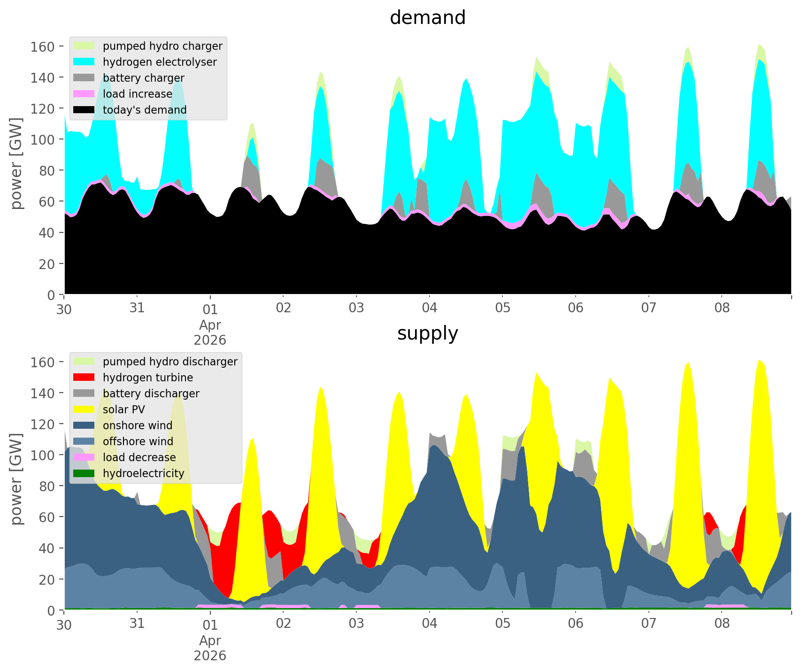Click the load decrease legend label
The height and width of the screenshot is (672, 801).
click(139, 457)
